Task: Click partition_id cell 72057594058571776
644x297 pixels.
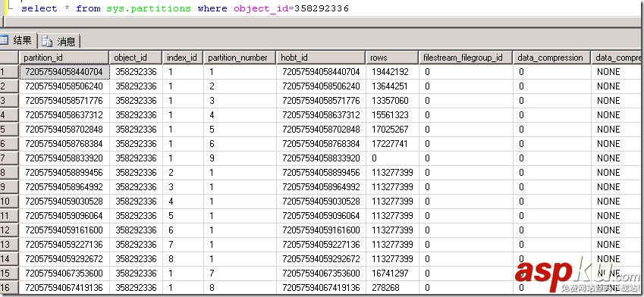Action: pyautogui.click(x=64, y=101)
